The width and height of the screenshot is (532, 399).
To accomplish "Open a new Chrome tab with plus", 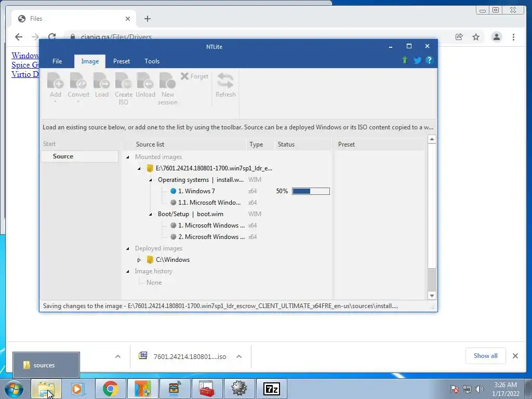I will click(x=147, y=19).
